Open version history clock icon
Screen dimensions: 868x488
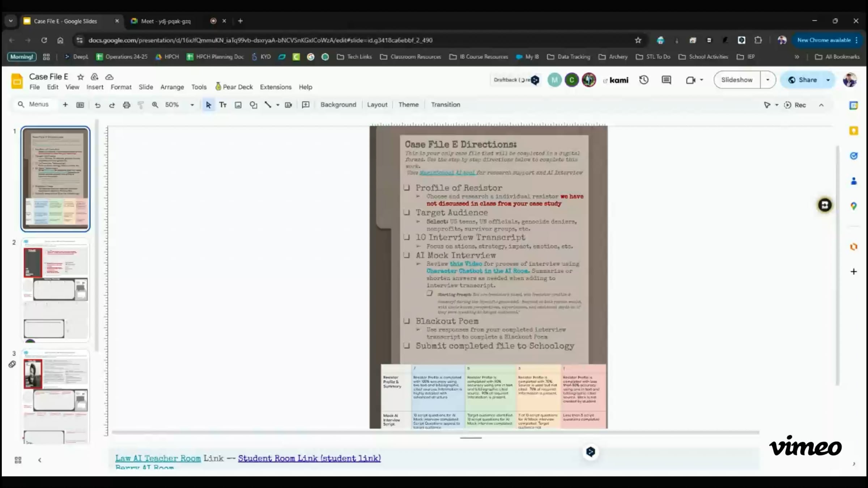pos(644,80)
